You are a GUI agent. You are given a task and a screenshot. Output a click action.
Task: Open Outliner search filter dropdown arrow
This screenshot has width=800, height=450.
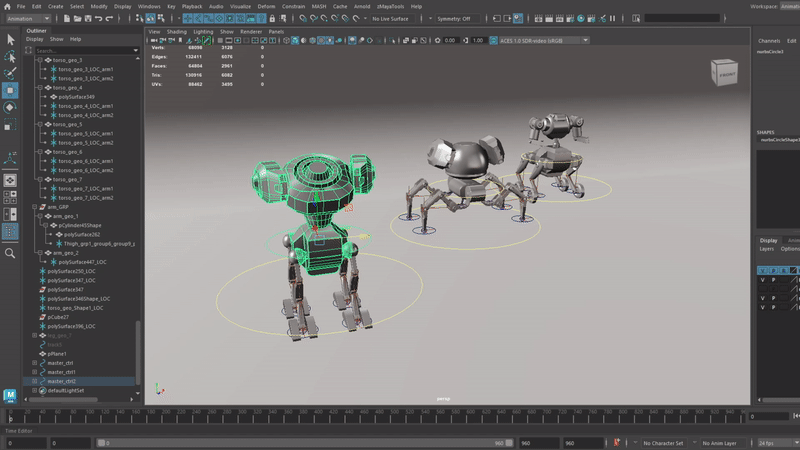tap(135, 51)
